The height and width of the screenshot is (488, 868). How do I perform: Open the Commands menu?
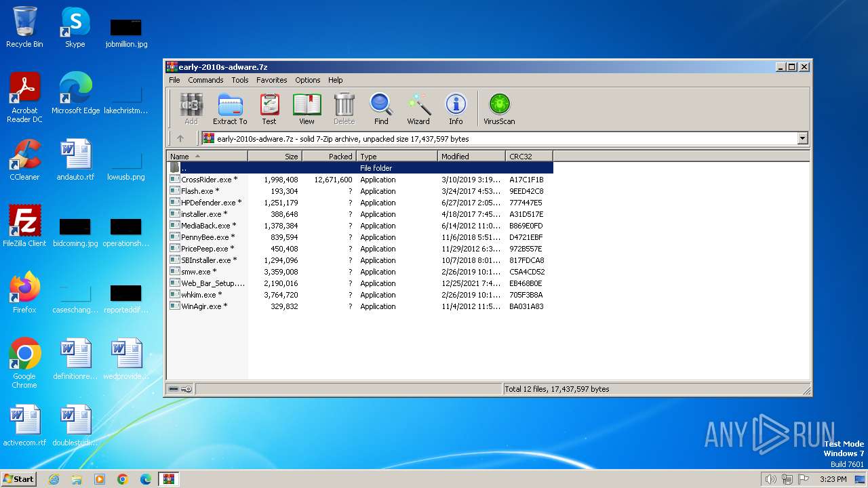point(205,80)
